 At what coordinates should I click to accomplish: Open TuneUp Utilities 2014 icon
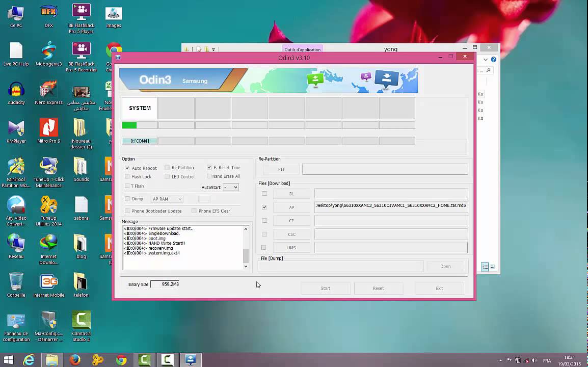click(x=49, y=211)
